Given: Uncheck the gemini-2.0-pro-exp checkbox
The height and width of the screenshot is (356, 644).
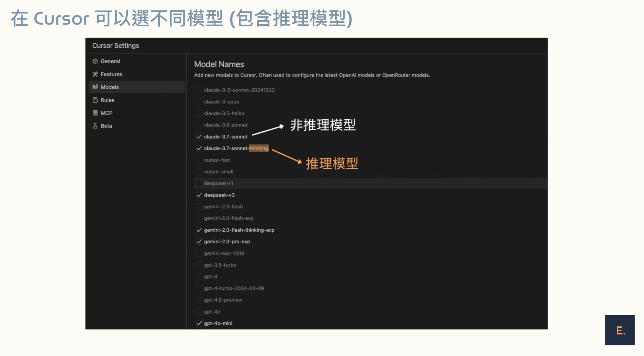Looking at the screenshot, I should point(199,242).
